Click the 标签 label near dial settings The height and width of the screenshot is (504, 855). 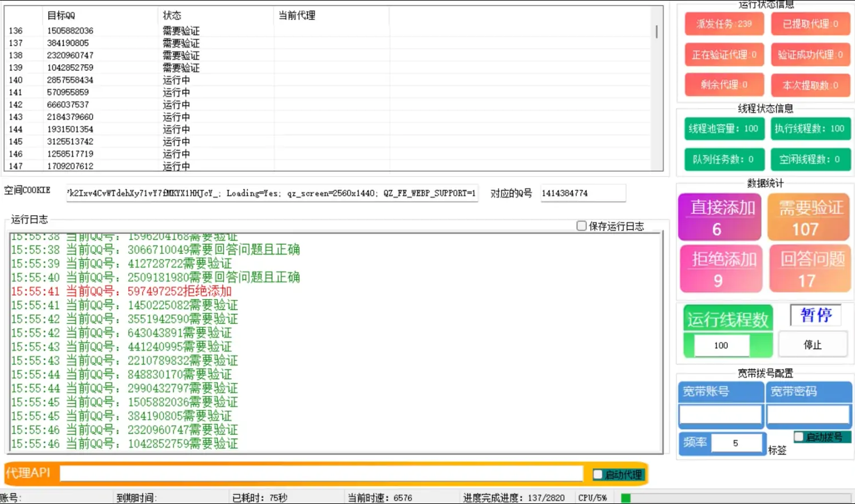(x=777, y=450)
